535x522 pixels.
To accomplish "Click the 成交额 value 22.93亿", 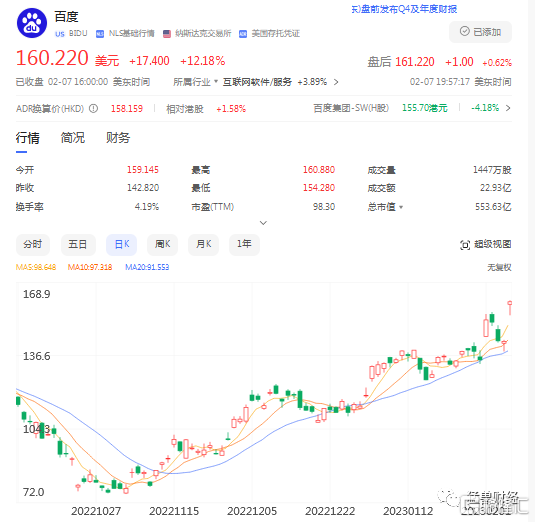I will click(x=496, y=188).
